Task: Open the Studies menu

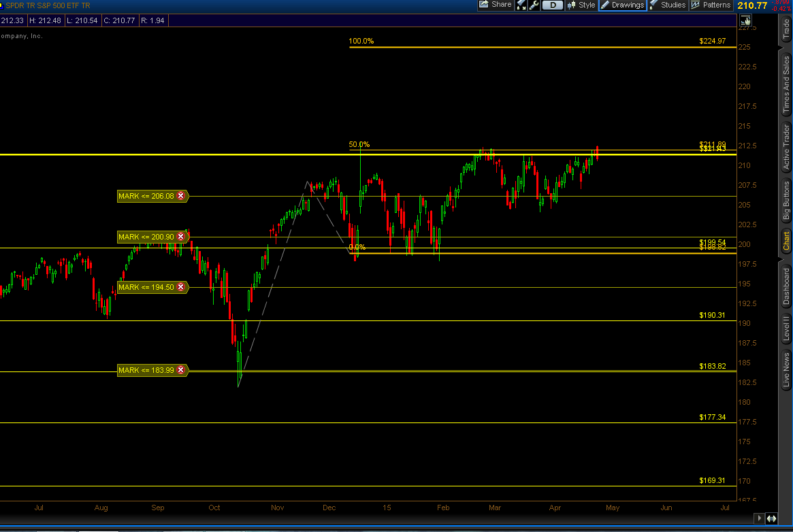Action: tap(668, 5)
